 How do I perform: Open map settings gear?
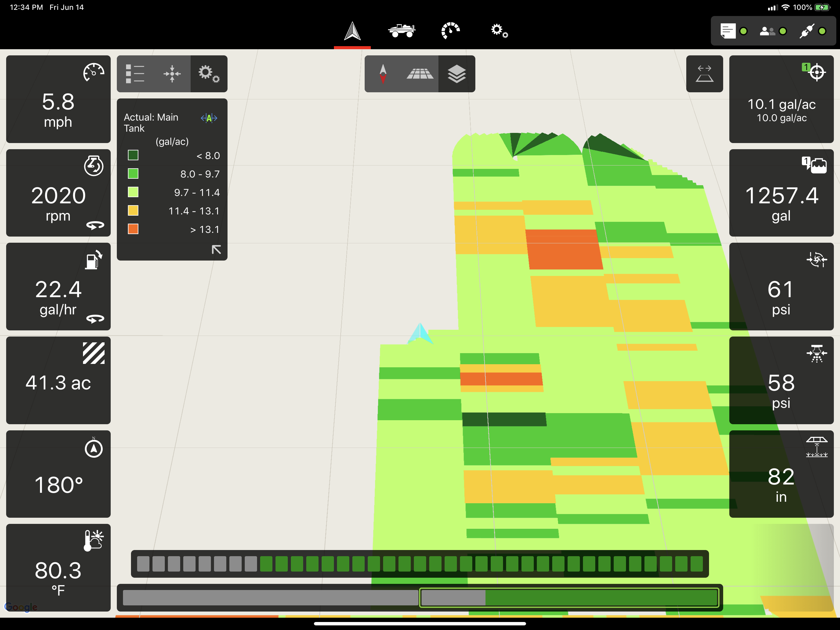[x=209, y=74]
